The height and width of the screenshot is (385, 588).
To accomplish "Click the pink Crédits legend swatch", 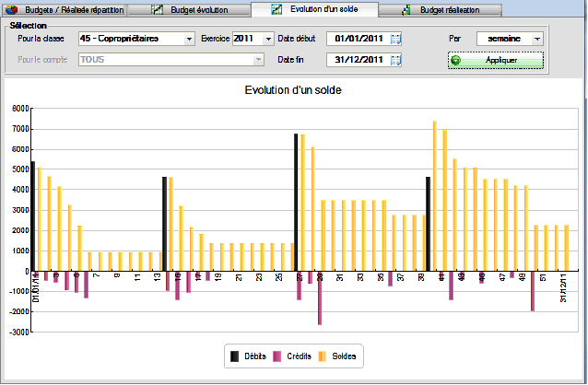I will (276, 356).
